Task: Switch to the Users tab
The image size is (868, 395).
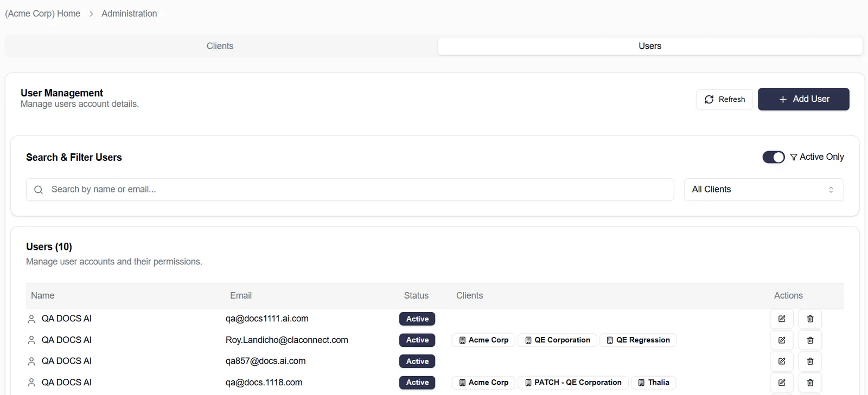Action: pos(650,46)
